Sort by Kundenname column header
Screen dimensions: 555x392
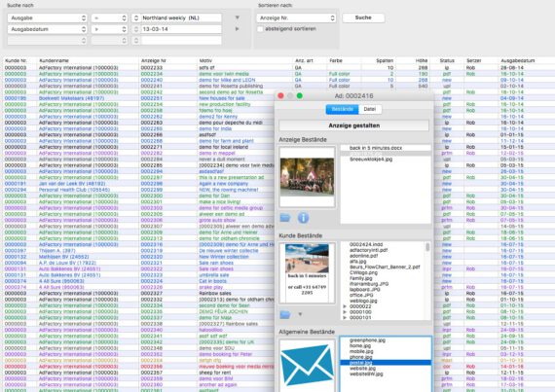tap(55, 61)
